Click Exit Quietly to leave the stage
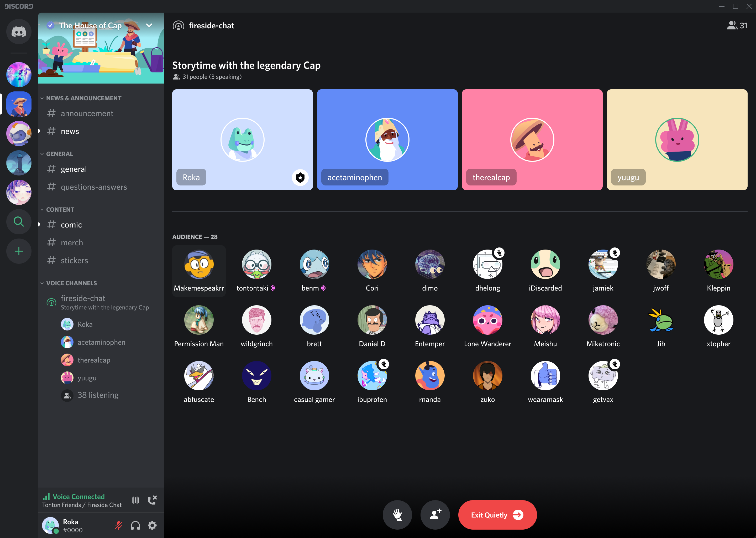The height and width of the screenshot is (538, 756). [x=497, y=515]
